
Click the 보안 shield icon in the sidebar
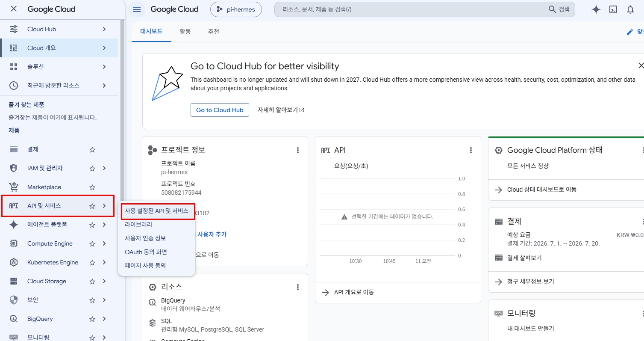click(14, 300)
